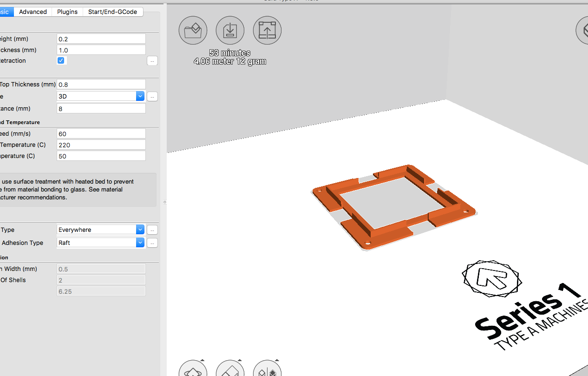Click the '4.06 meter 12 gram' text
Viewport: 588px width, 376px height.
(230, 61)
